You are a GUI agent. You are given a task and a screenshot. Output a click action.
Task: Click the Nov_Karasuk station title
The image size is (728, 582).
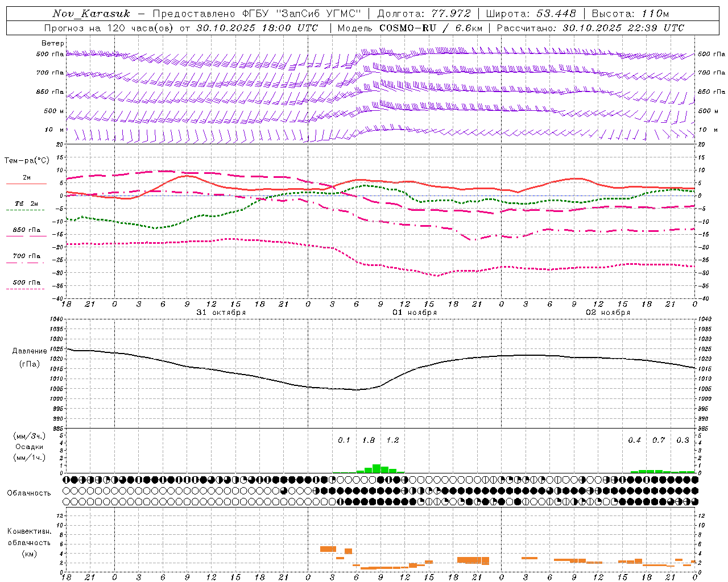click(91, 14)
